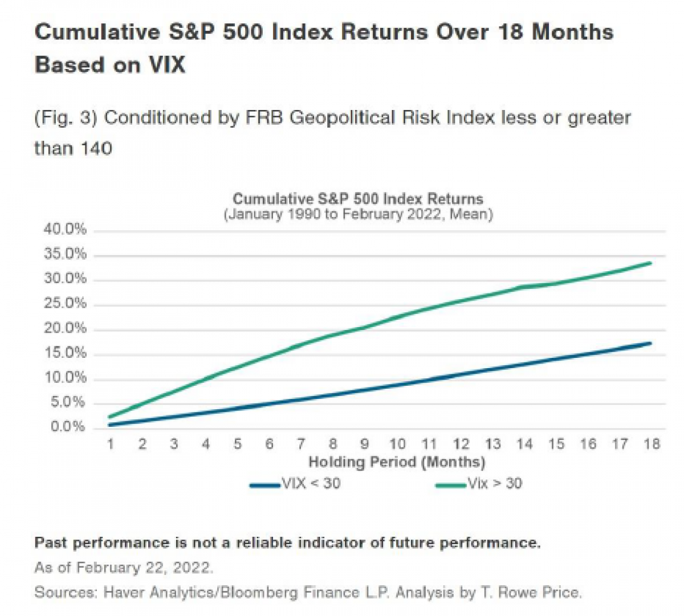Click the 'Past performance is not a reliable indicator' disclaimer
Image resolution: width=684 pixels, height=616 pixels.
287,542
